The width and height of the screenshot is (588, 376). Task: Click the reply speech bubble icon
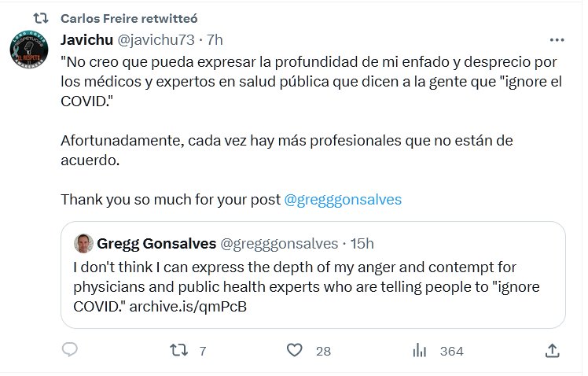click(x=69, y=351)
